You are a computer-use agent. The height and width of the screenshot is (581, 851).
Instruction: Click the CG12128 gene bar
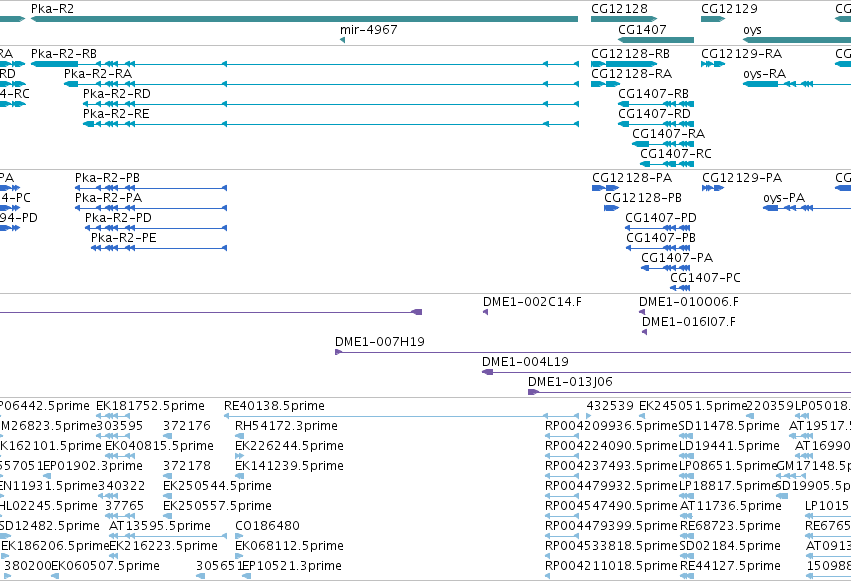tap(624, 19)
